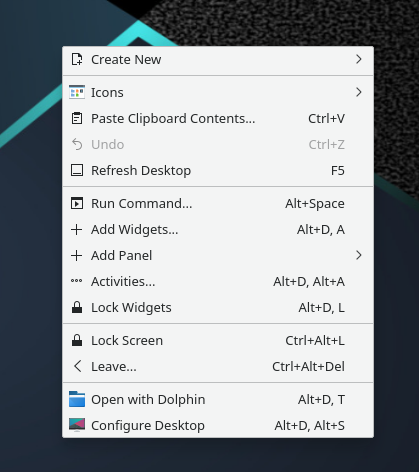Select Open with Dolphin
The width and height of the screenshot is (419, 472).
[218, 399]
